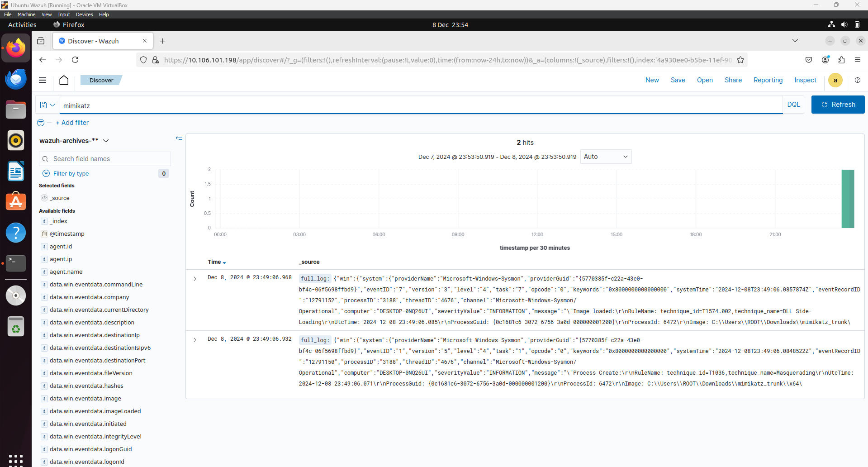Open the help icon in the toolbar
This screenshot has height=467, width=868.
click(x=857, y=80)
